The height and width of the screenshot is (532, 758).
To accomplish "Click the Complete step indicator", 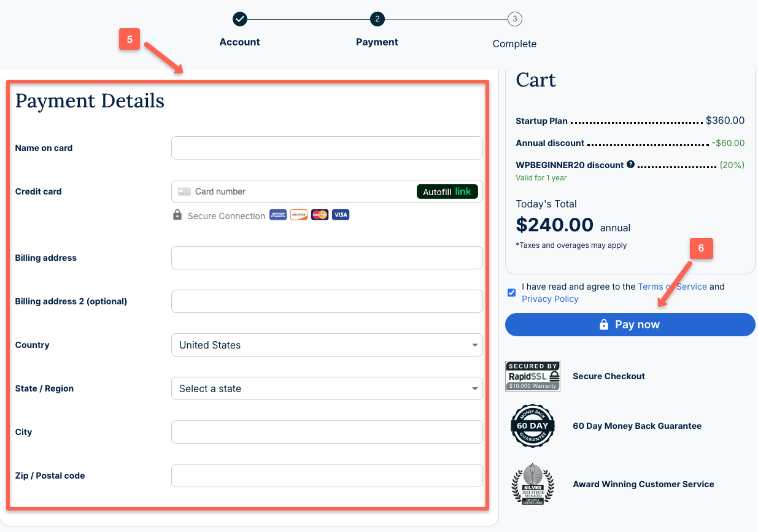I will click(x=514, y=19).
